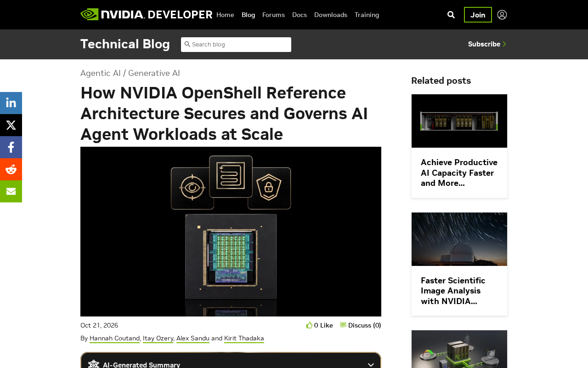Click the Discuss comment bubble icon
This screenshot has height=368, width=588.
pyautogui.click(x=343, y=325)
